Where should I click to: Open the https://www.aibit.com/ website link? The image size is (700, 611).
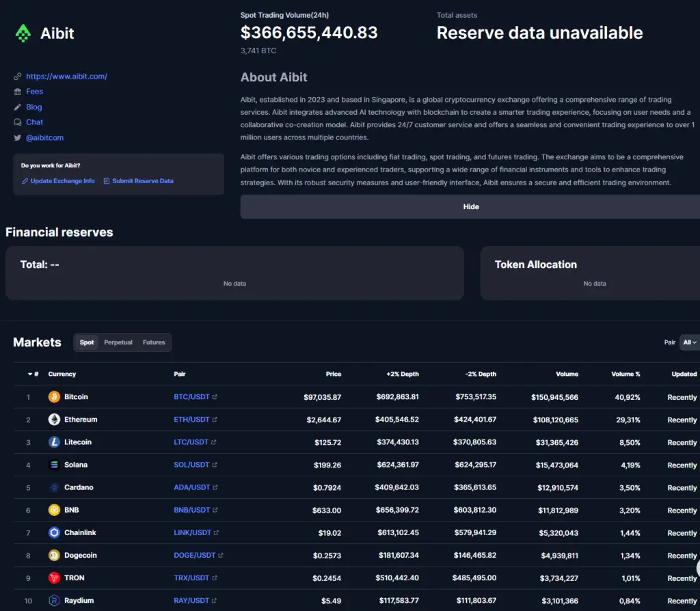pos(66,77)
